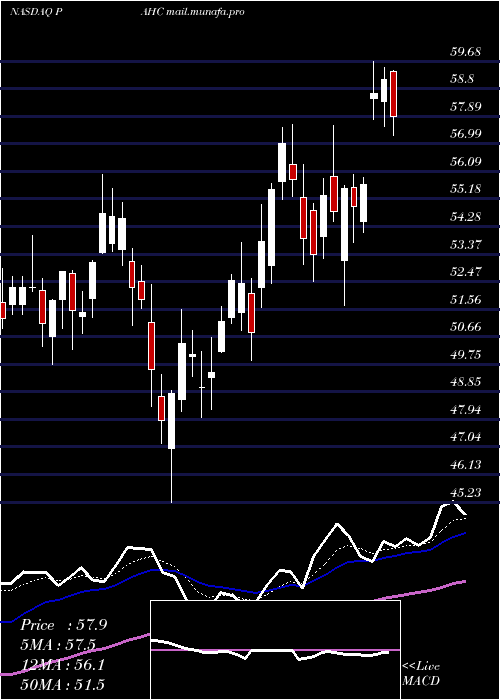Click the 12MA : 56.1 readout
Viewport: 500px width, 700px height.
pos(63,665)
